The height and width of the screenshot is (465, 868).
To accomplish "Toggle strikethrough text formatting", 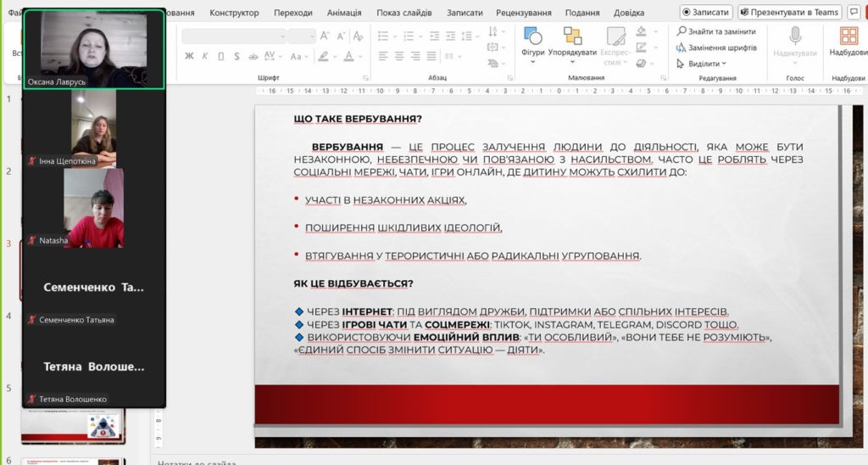I will (252, 56).
